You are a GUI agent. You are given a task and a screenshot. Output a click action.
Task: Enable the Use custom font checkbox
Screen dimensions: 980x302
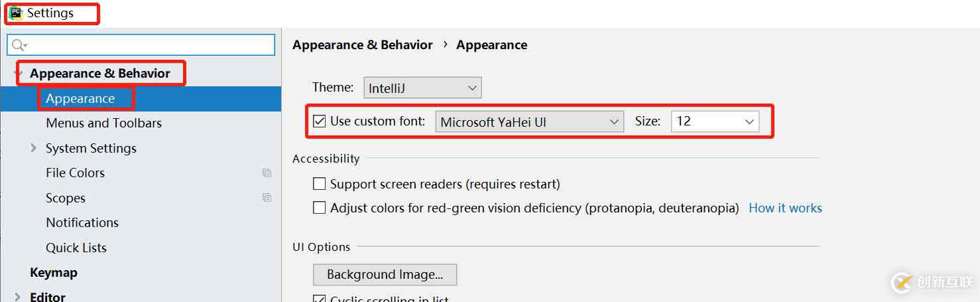(x=320, y=121)
